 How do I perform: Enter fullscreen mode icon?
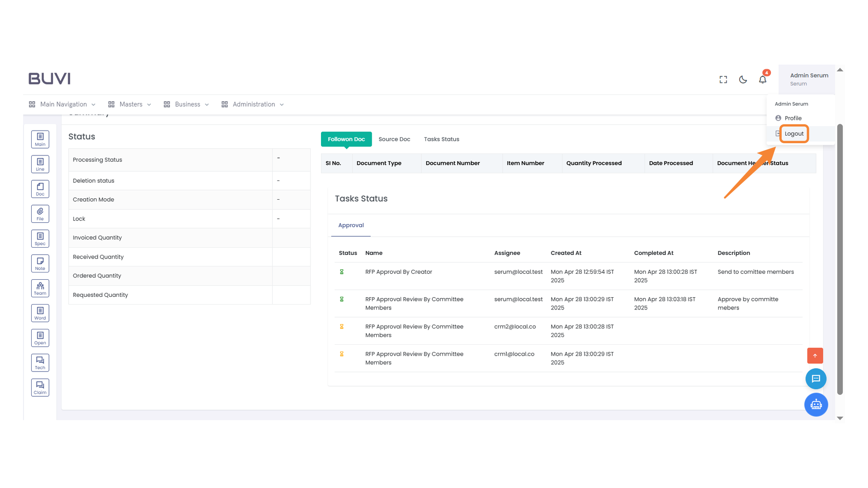pos(723,80)
